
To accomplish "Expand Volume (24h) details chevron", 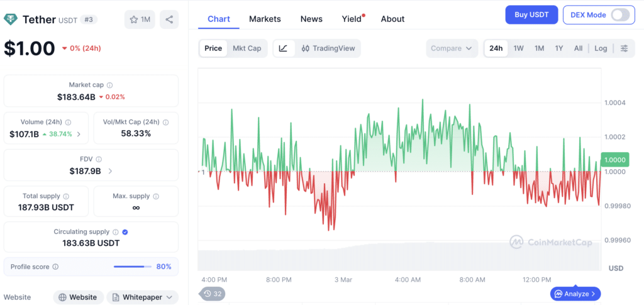I will (x=79, y=134).
